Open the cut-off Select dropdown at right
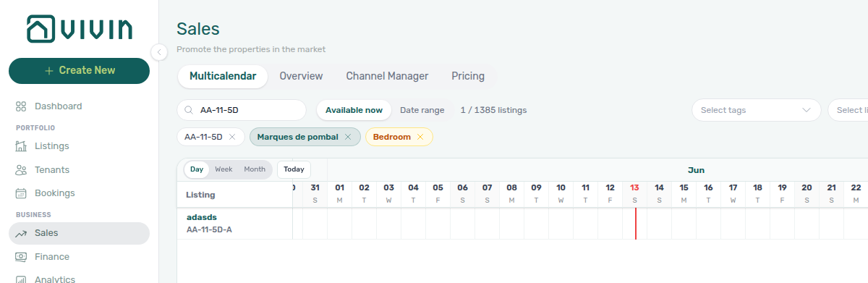This screenshot has height=283, width=868. click(848, 110)
